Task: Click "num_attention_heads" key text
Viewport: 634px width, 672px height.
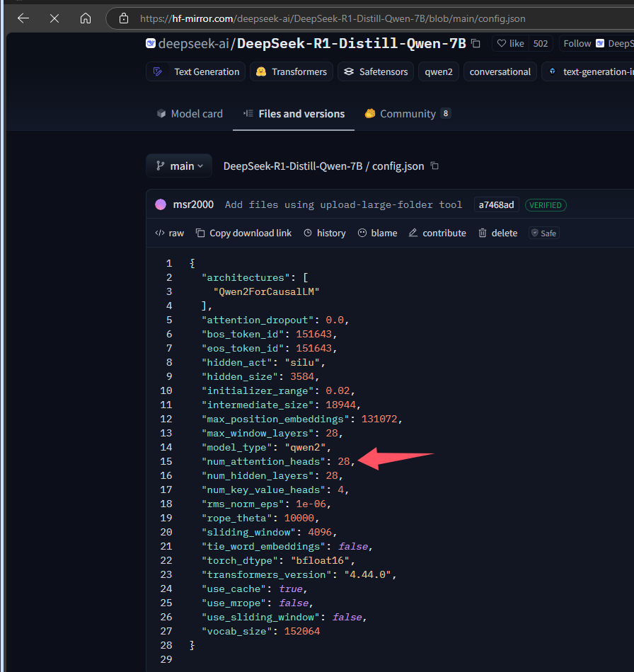Action: pos(264,462)
